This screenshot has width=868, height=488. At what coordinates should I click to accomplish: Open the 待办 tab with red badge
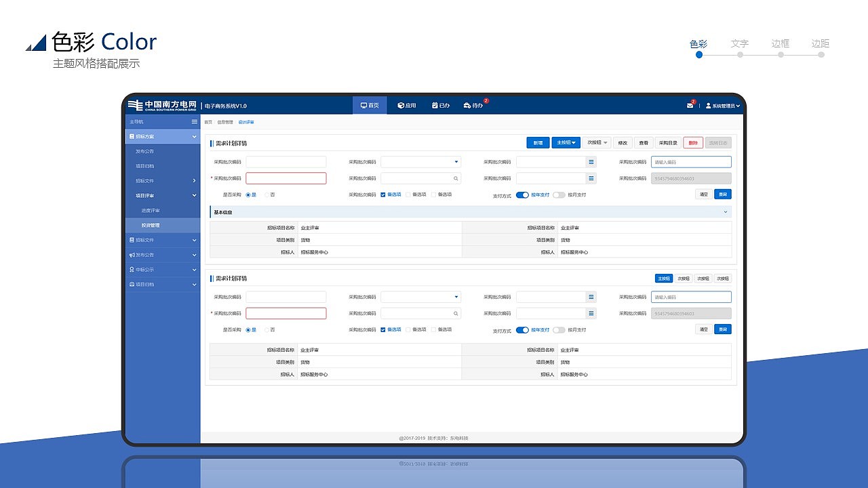[474, 105]
